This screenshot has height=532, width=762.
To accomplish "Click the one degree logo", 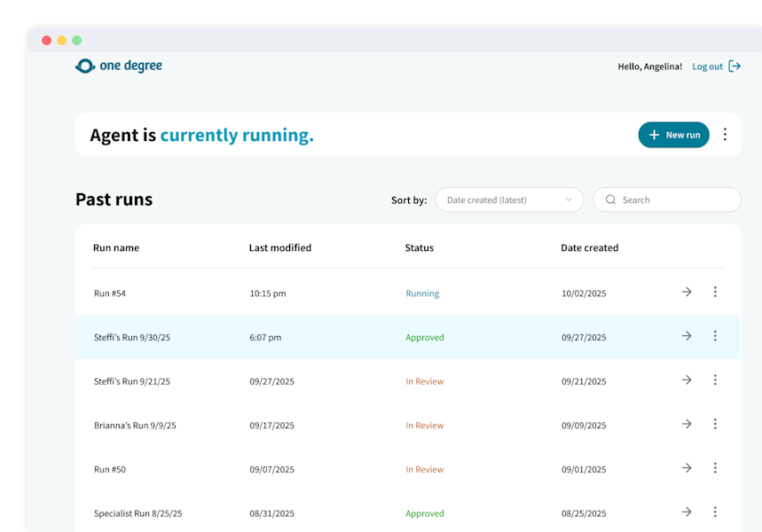I will point(119,66).
